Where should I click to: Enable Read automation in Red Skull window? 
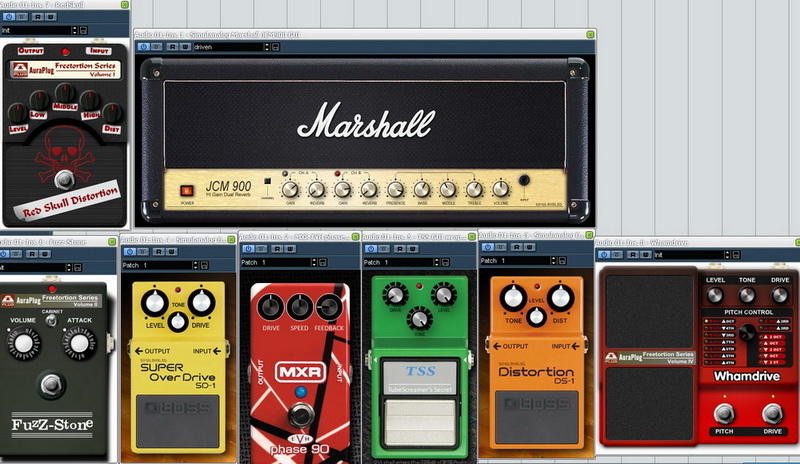point(38,17)
